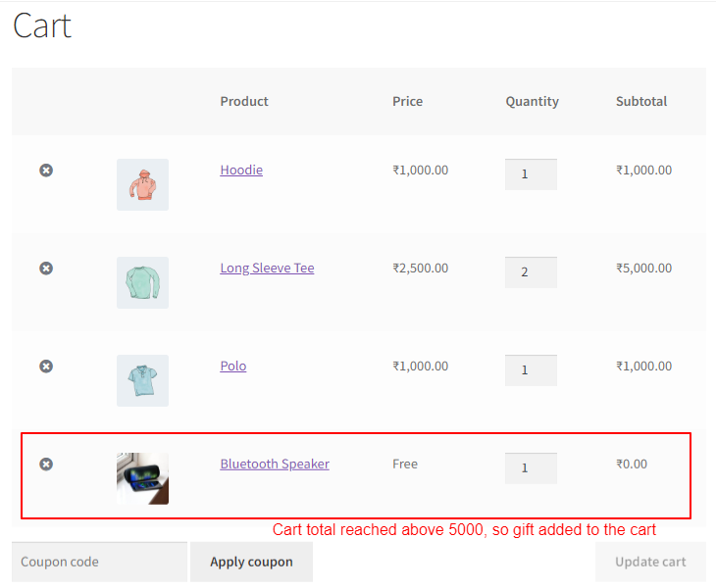Click the Hoodie price ₹1,000.00
Screen dimensions: 716x588
421,171
